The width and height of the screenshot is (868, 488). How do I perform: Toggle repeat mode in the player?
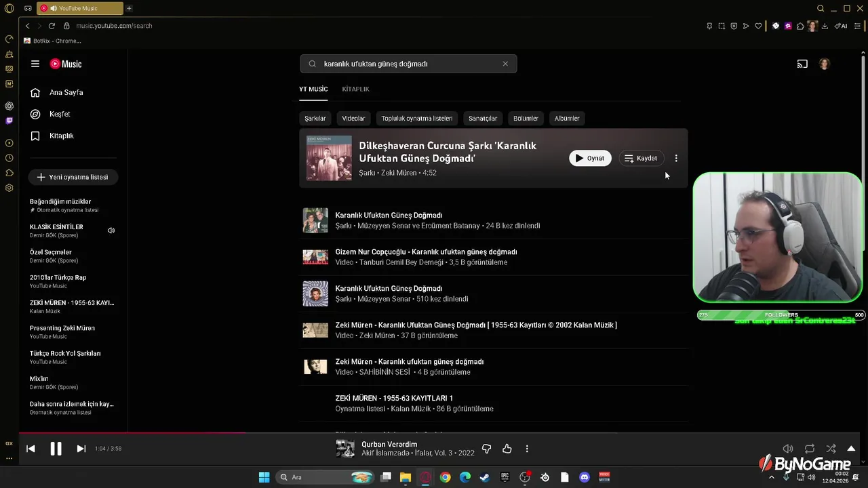pos(810,449)
